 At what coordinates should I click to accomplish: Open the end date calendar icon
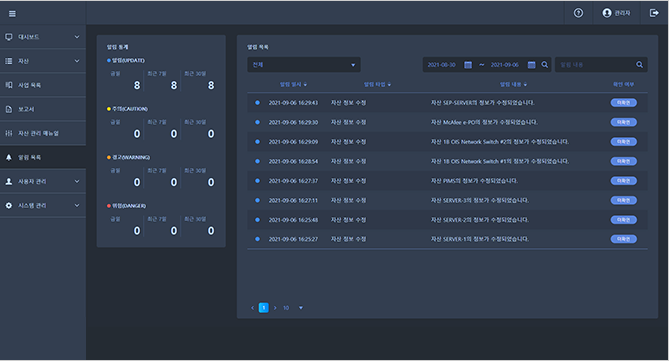coord(531,65)
